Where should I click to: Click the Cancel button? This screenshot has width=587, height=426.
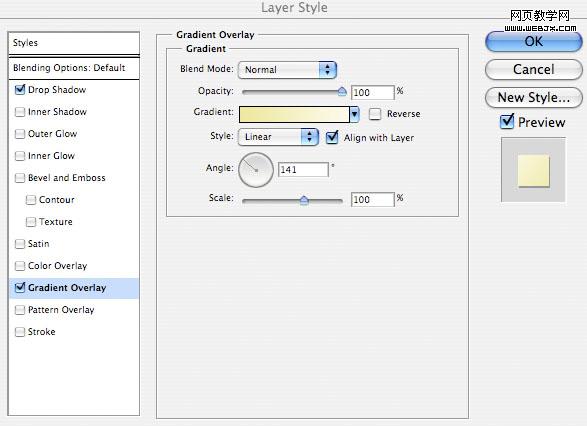point(534,69)
